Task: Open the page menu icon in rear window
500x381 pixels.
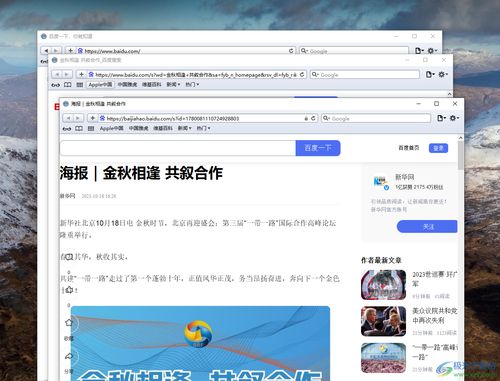Action: click(419, 51)
